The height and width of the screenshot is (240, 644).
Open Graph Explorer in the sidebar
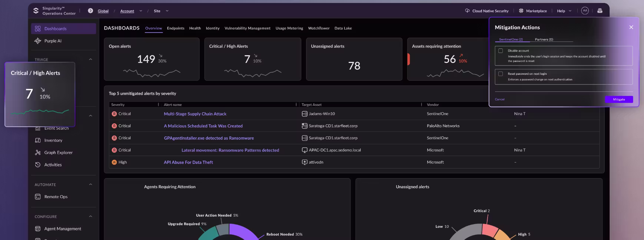(58, 153)
